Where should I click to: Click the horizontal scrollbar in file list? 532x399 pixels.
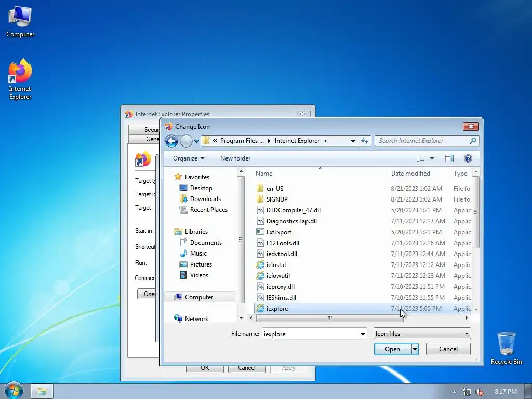click(x=329, y=318)
